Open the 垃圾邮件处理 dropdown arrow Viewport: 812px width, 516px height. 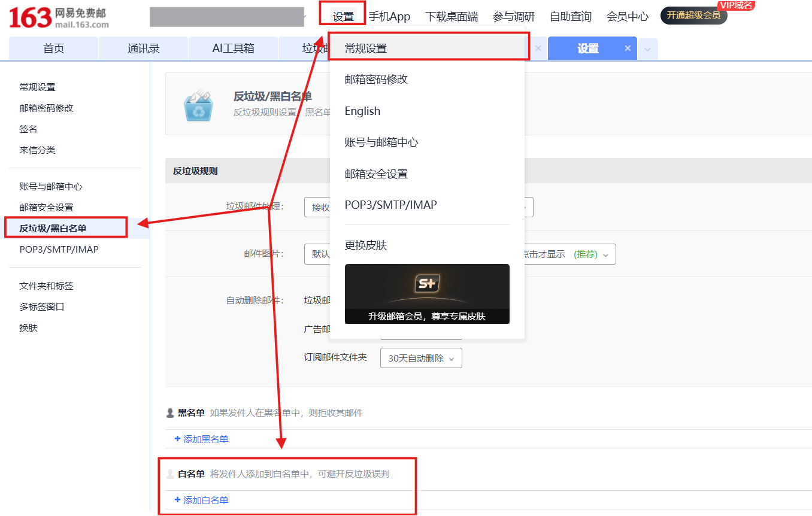(525, 207)
